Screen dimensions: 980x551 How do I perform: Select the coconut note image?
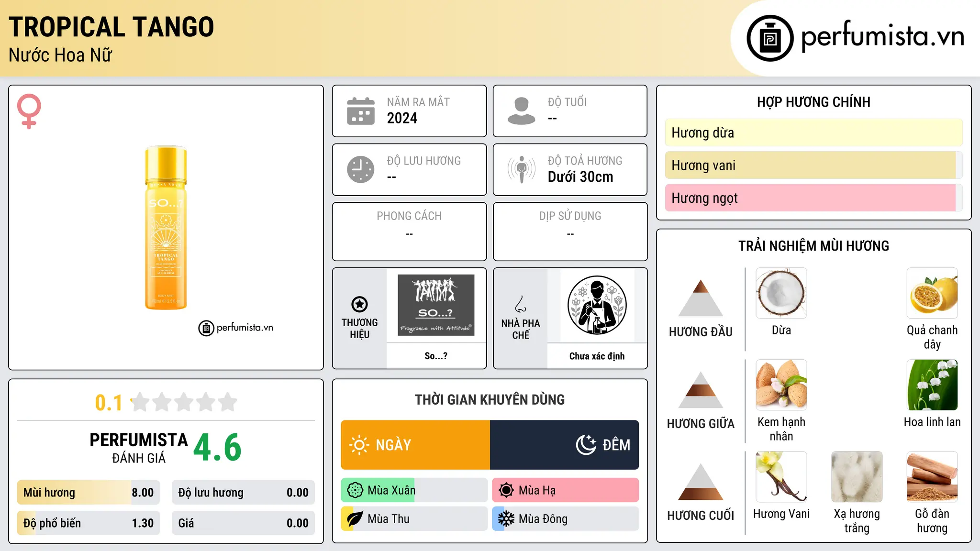pos(781,293)
